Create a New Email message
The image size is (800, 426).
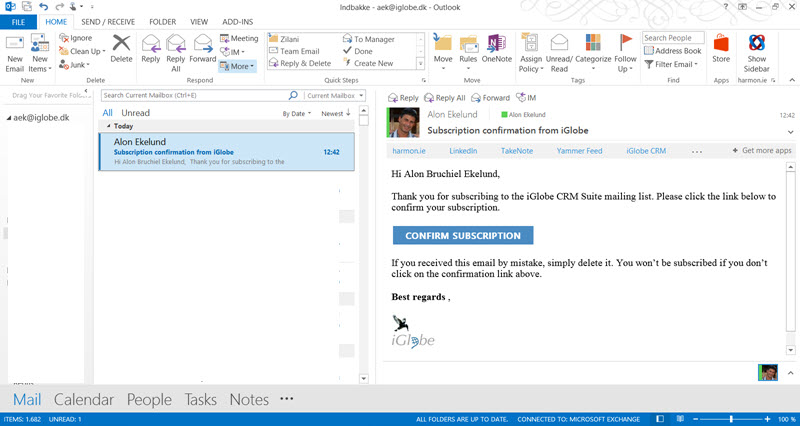(15, 54)
